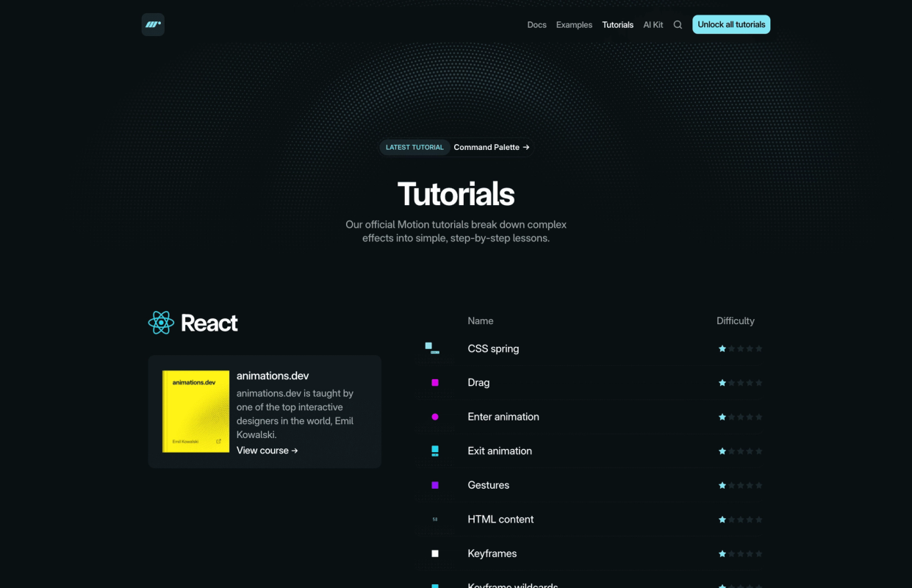The height and width of the screenshot is (588, 912).
Task: Click the Tutorials page heading
Action: pos(456,194)
